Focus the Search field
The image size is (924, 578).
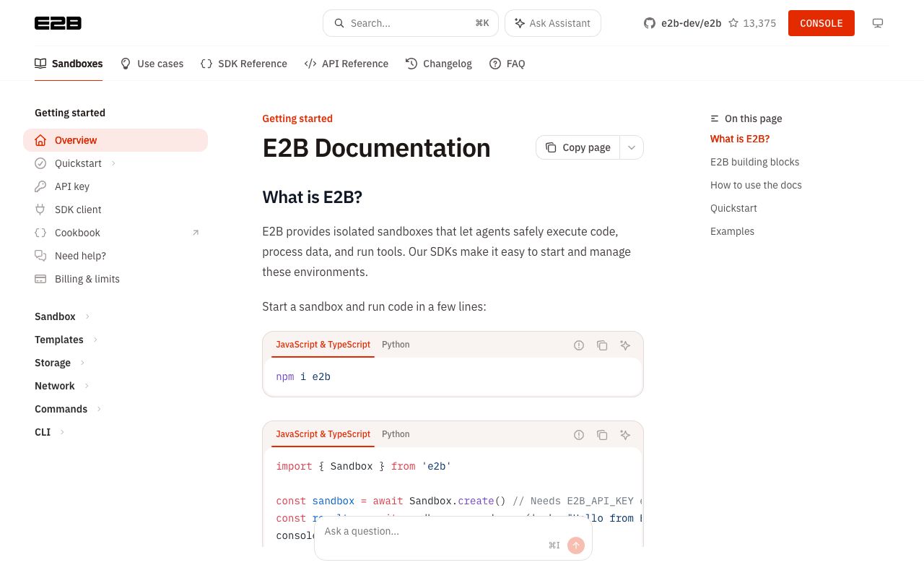click(x=411, y=23)
